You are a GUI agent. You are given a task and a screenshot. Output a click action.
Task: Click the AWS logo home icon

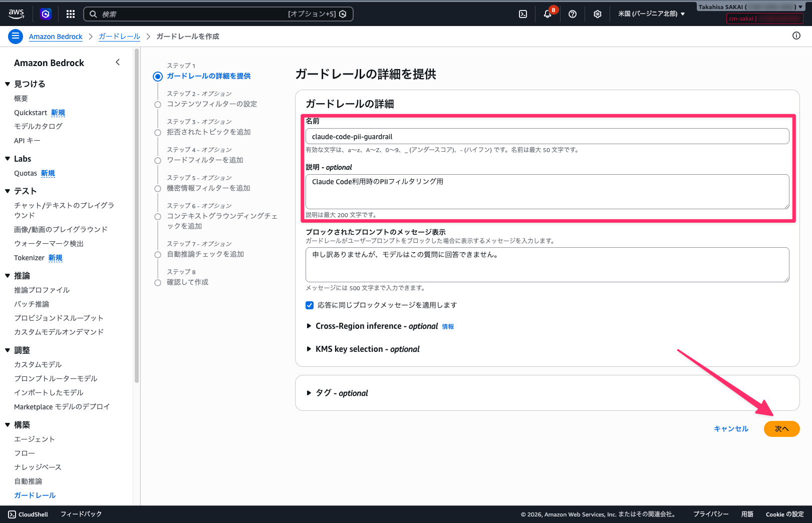pos(16,14)
